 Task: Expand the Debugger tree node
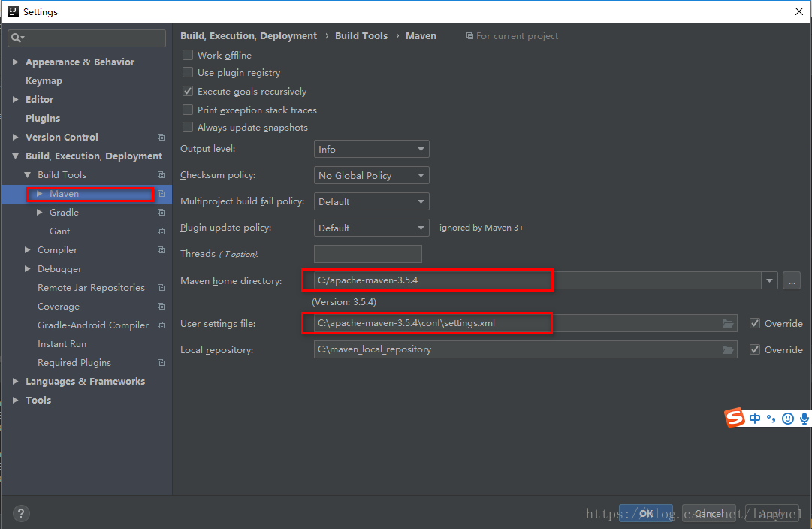(x=28, y=269)
